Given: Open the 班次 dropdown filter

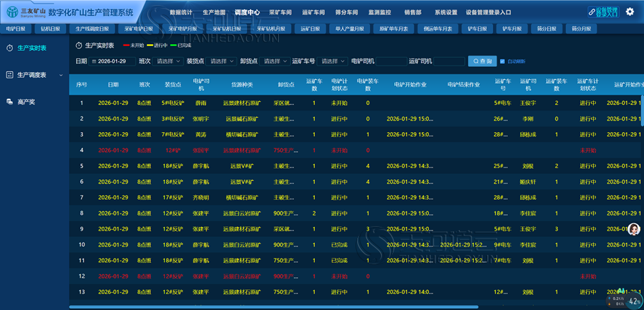Looking at the screenshot, I should tap(167, 61).
